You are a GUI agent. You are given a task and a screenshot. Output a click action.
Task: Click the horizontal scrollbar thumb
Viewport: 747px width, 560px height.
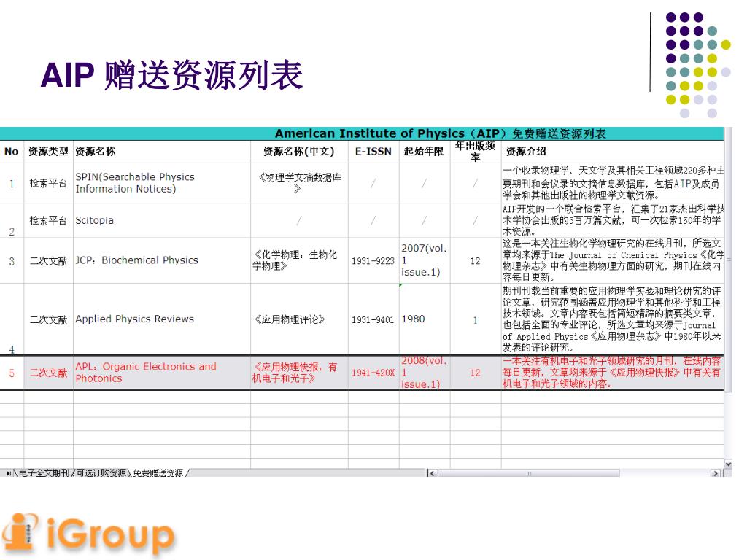[x=528, y=473]
